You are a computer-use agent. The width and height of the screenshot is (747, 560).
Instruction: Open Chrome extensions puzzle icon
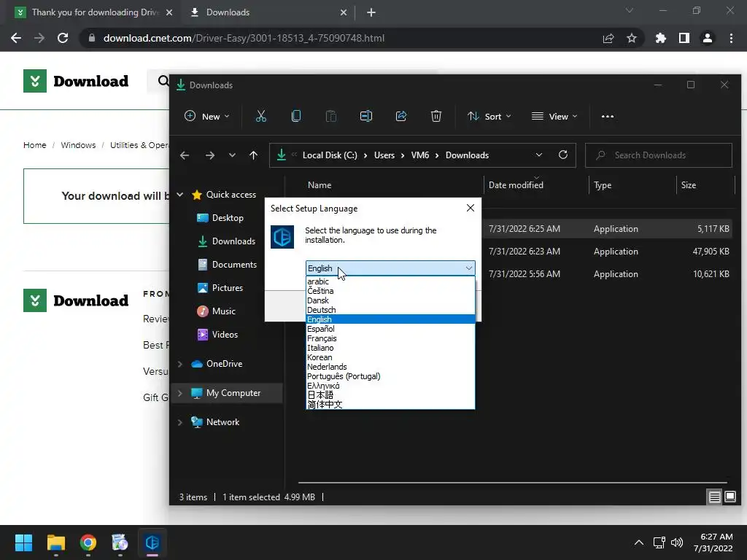tap(661, 38)
